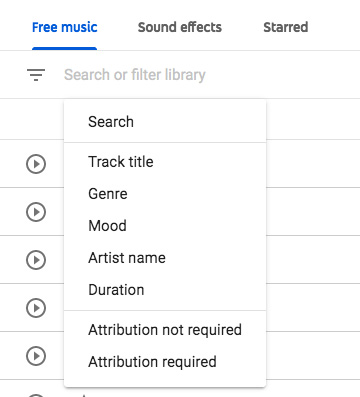This screenshot has height=397, width=360.
Task: Select the Attribution required filter
Action: 165,362
